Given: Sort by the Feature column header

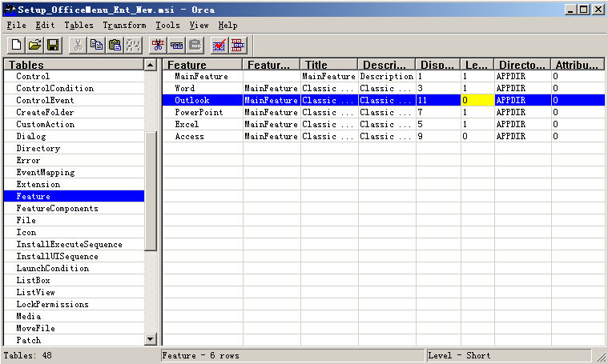Looking at the screenshot, I should 202,65.
